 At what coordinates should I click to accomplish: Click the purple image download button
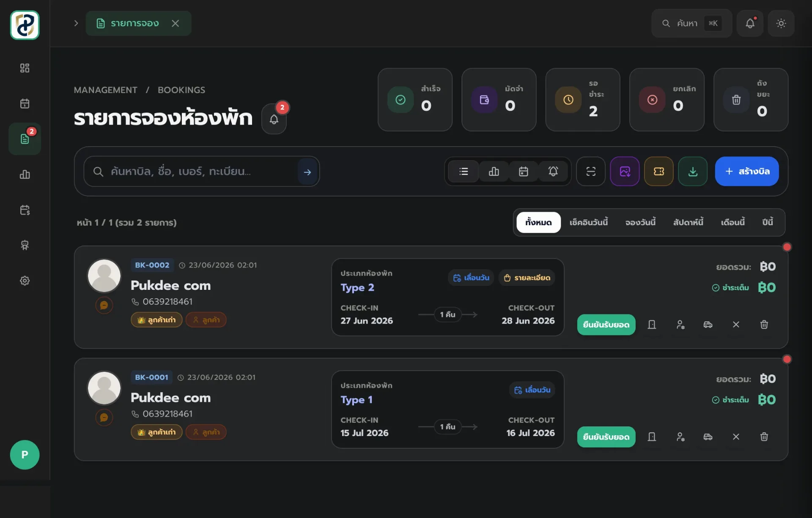[x=625, y=171]
